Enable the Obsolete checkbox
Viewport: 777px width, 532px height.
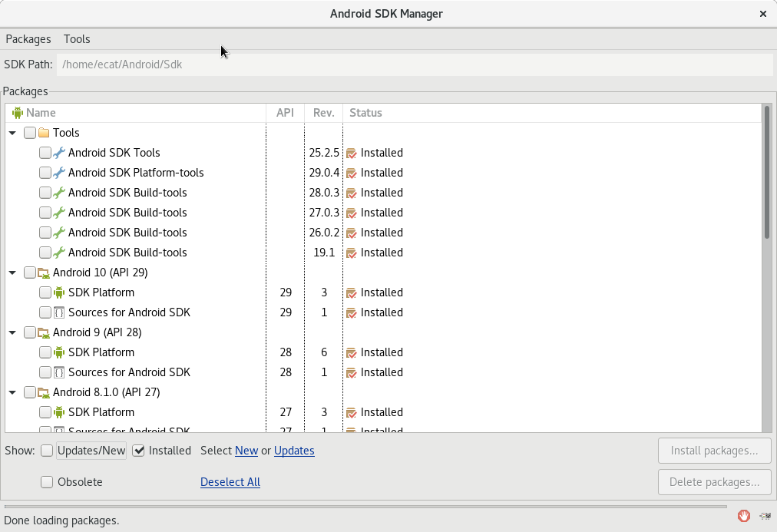pos(47,482)
